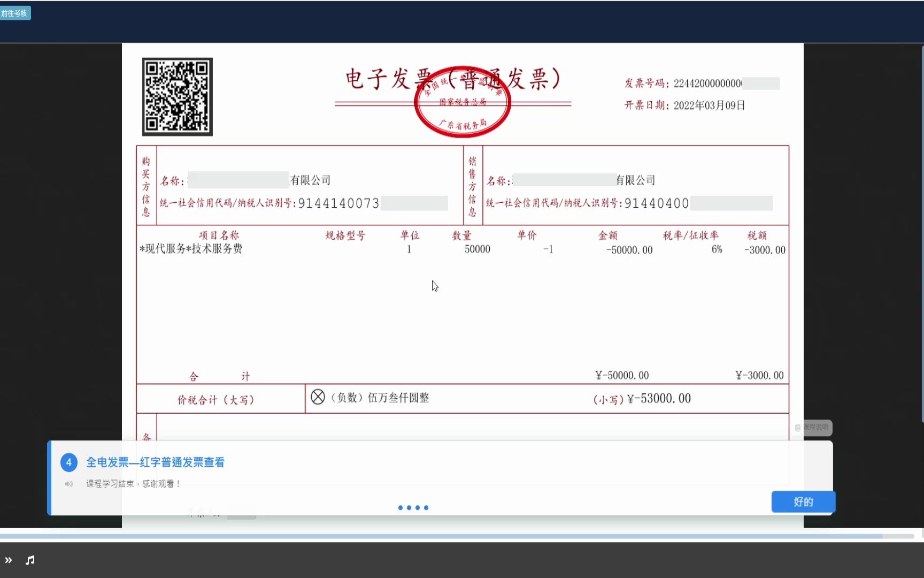Image resolution: width=924 pixels, height=578 pixels.
Task: Click the red tax bureau seal stamp
Action: click(463, 102)
